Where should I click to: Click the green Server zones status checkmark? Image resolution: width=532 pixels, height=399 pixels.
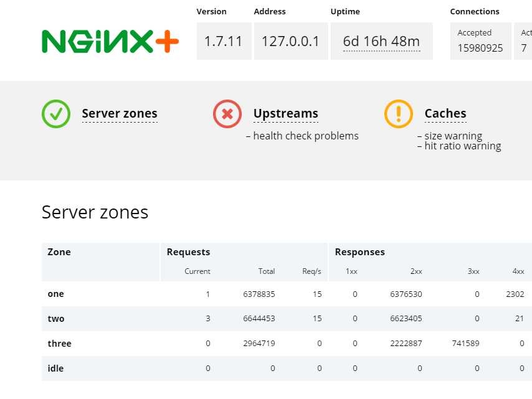point(55,114)
